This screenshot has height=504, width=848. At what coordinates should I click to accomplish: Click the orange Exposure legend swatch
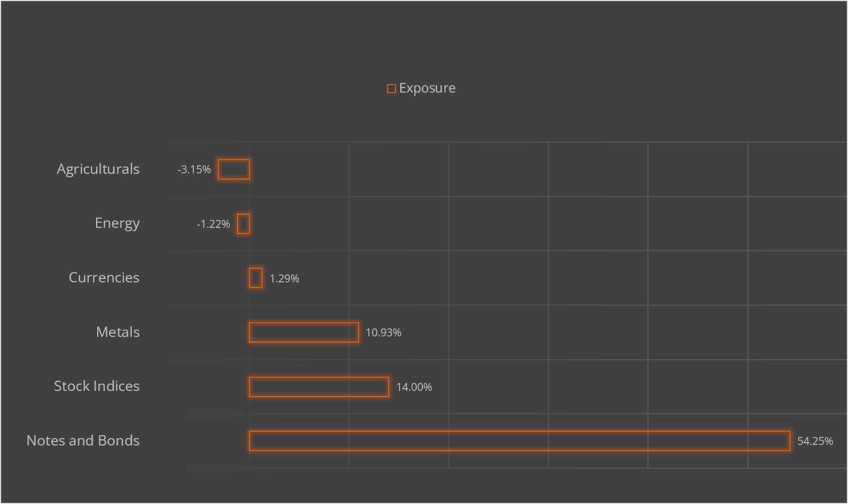[391, 89]
